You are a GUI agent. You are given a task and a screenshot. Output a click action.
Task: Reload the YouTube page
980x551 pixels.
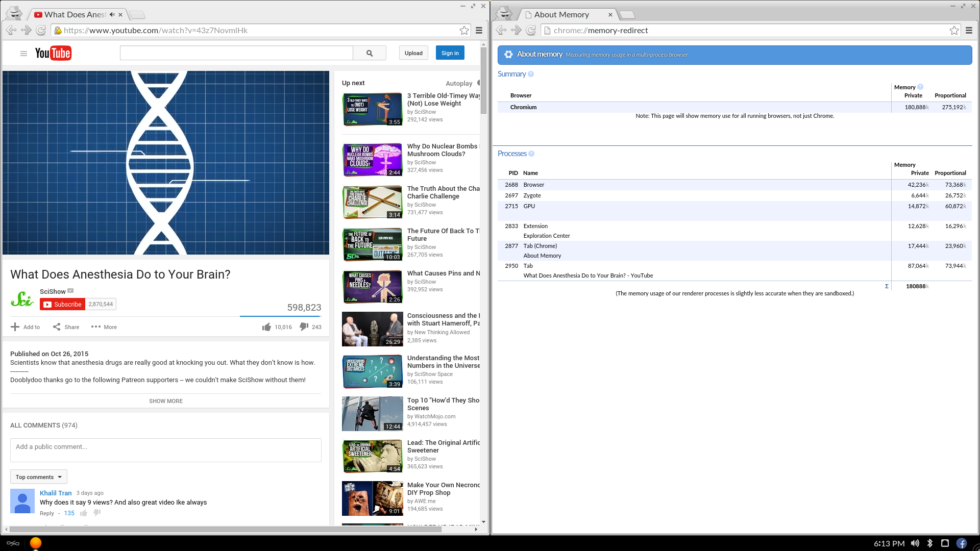click(x=41, y=31)
